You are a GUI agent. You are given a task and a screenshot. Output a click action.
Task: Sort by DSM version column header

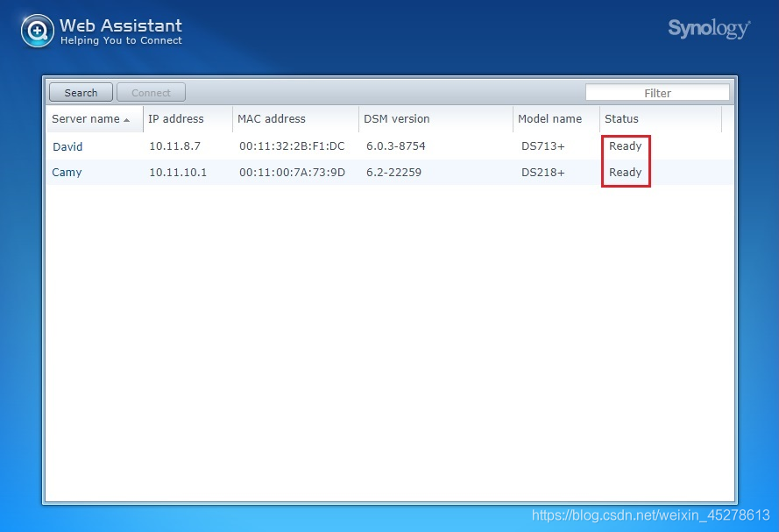(436, 118)
